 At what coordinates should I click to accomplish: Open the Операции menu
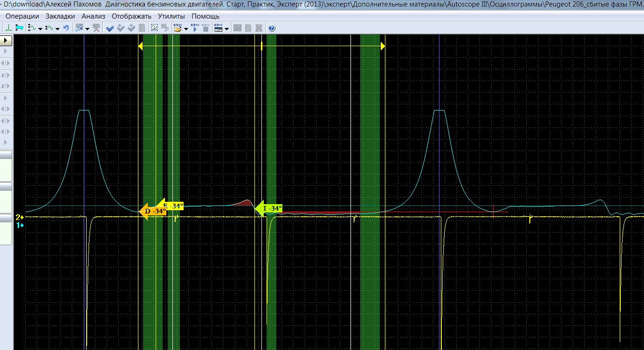[22, 16]
